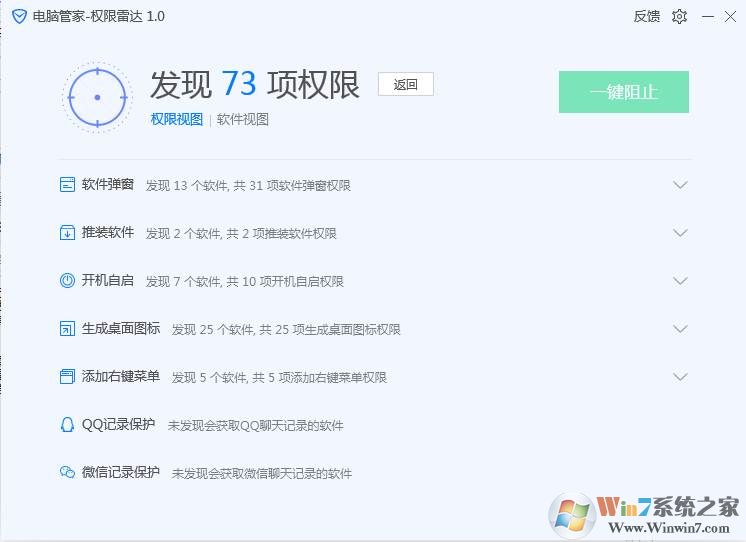Click text 发现 13 个软件, 共 31 项软件弹窗权限

248,186
